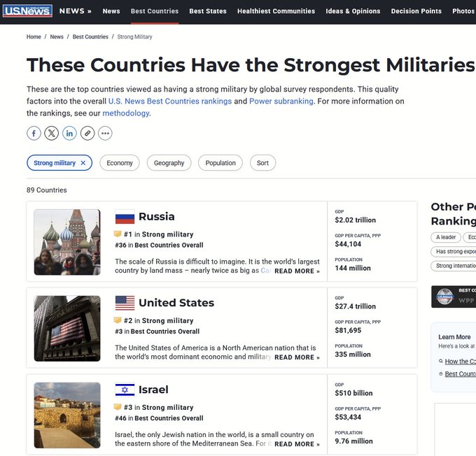Open the United States flag building thumbnail

[x=67, y=328]
